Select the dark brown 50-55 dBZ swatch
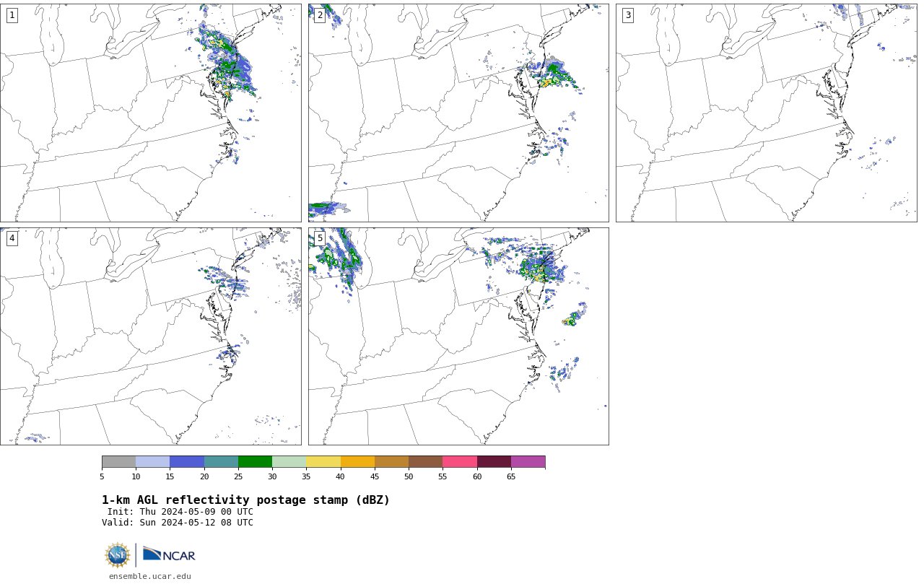This screenshot has width=924, height=584. pyautogui.click(x=425, y=462)
